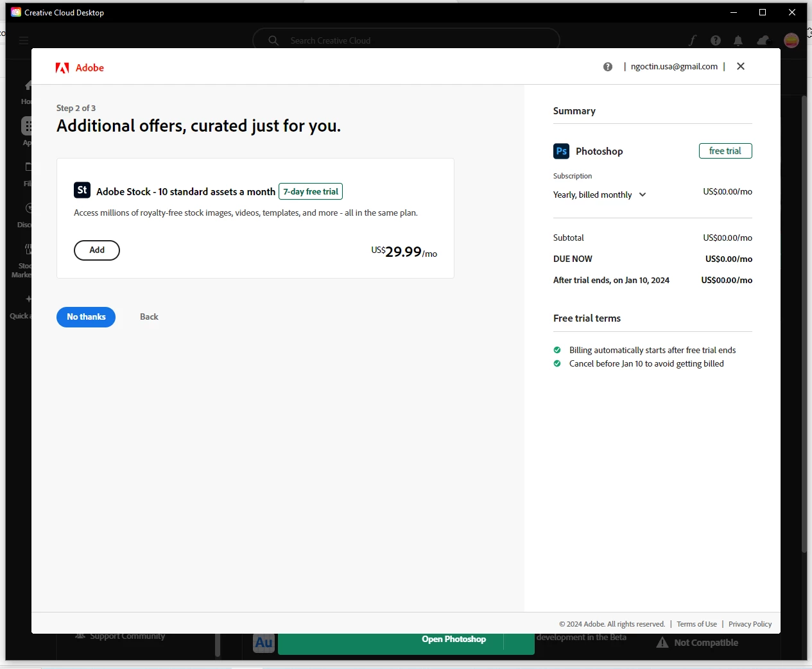Go Back to the previous step
Viewport: 812px width, 669px height.
click(x=149, y=317)
